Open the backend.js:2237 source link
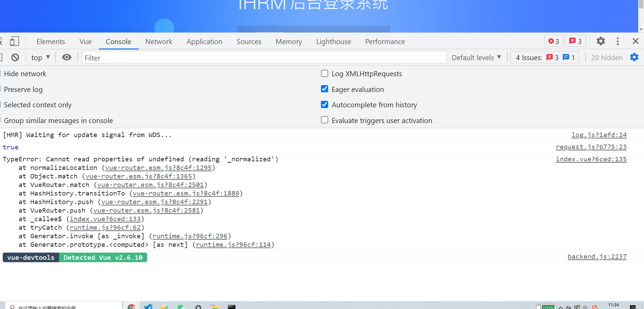Viewport: 644px width, 309px height. click(597, 256)
